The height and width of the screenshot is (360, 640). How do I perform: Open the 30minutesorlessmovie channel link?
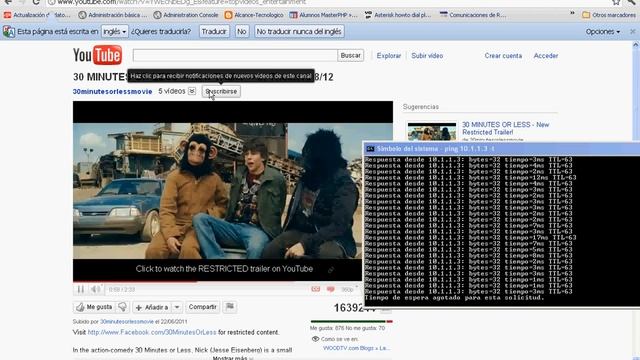pyautogui.click(x=112, y=91)
